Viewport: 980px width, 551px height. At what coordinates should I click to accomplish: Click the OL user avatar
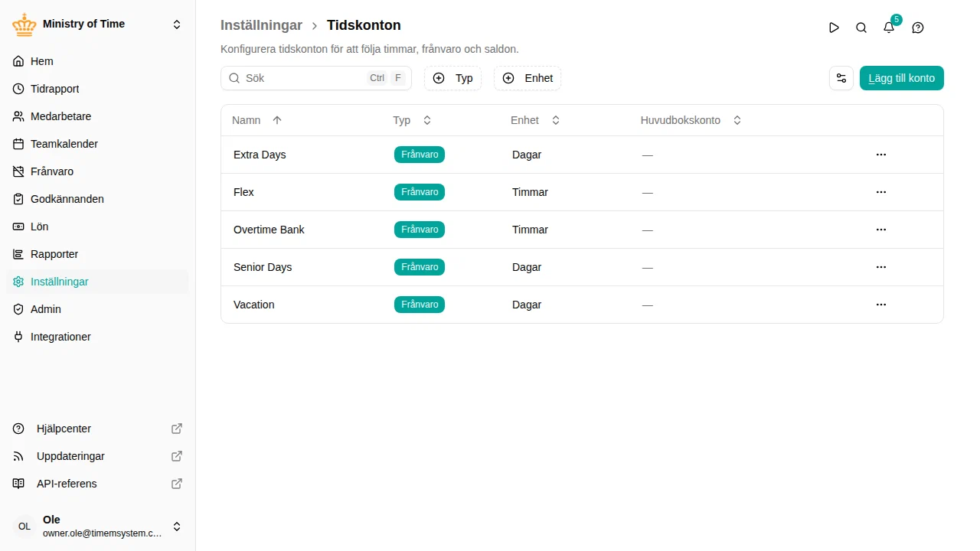pyautogui.click(x=24, y=527)
